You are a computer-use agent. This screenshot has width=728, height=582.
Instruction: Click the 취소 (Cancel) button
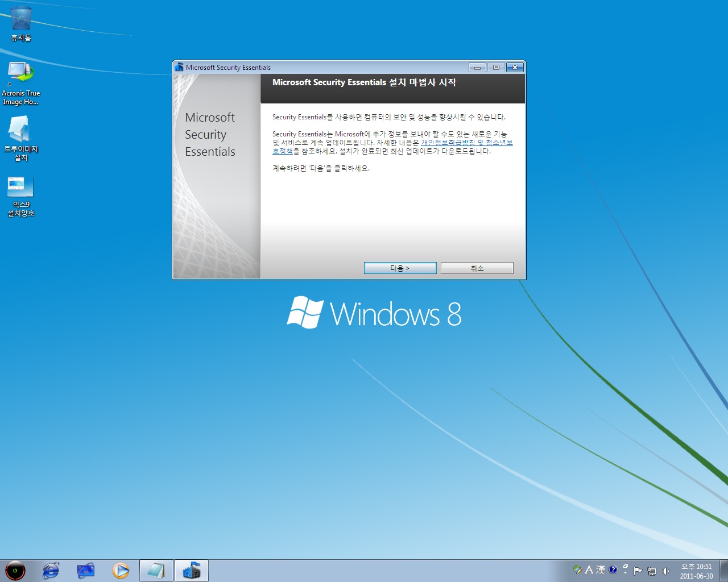click(477, 268)
